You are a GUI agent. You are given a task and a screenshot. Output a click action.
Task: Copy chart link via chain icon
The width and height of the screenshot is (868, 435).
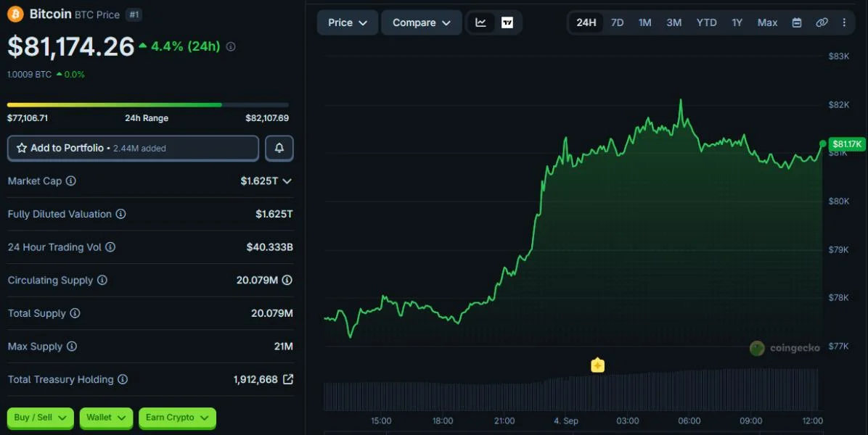coord(822,22)
